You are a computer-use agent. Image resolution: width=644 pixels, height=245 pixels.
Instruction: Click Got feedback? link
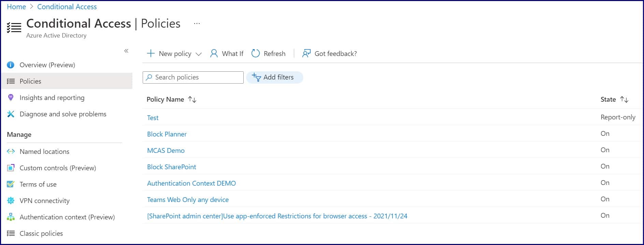[x=336, y=54]
